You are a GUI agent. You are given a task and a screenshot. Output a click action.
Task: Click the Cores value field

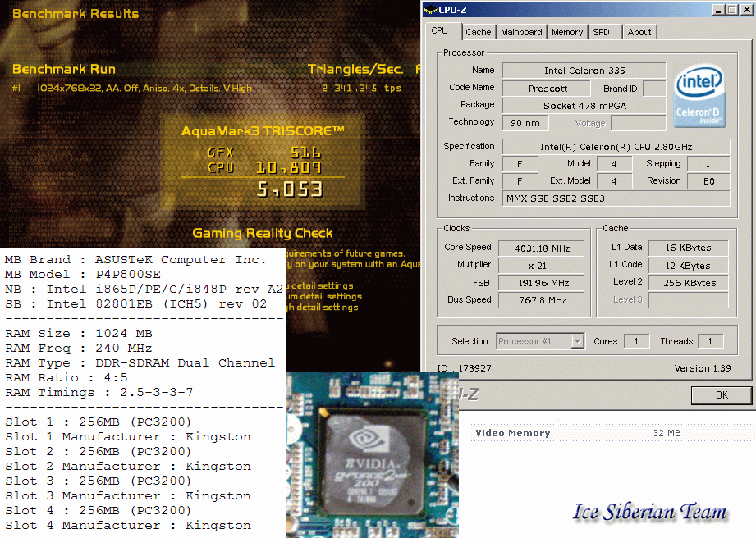pos(636,341)
